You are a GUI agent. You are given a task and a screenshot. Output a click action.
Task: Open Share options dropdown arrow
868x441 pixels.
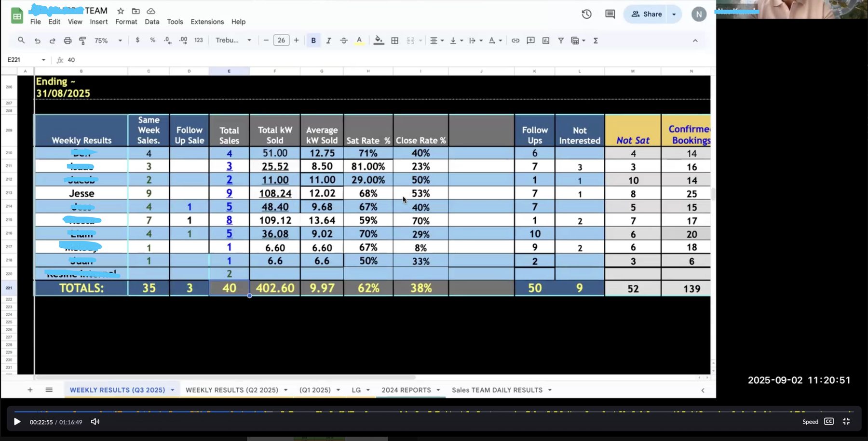(x=674, y=14)
